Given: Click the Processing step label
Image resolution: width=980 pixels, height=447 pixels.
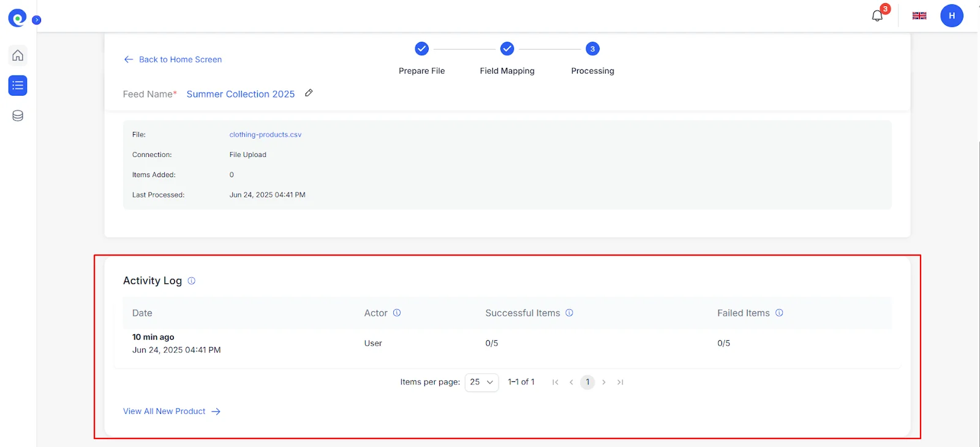Looking at the screenshot, I should (592, 71).
